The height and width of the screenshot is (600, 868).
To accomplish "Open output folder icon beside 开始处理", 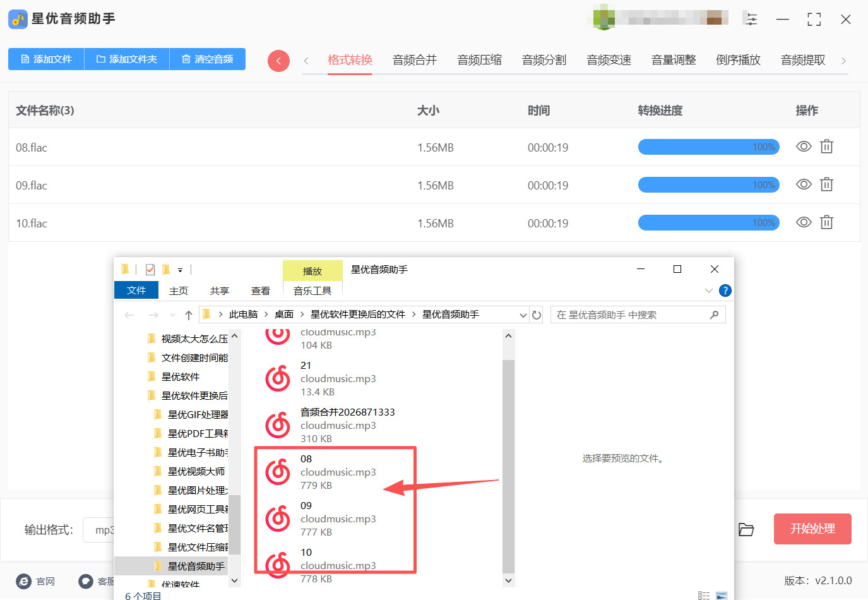I will click(x=746, y=529).
